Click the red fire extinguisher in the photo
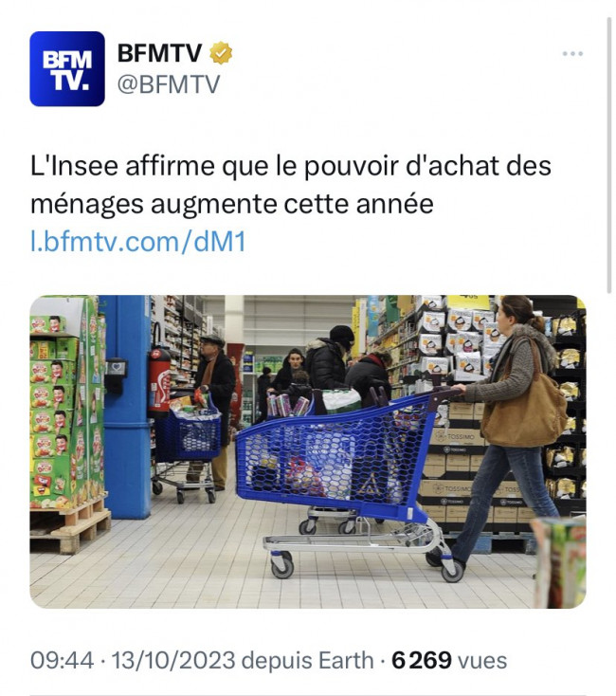This screenshot has height=696, width=616. 159,381
